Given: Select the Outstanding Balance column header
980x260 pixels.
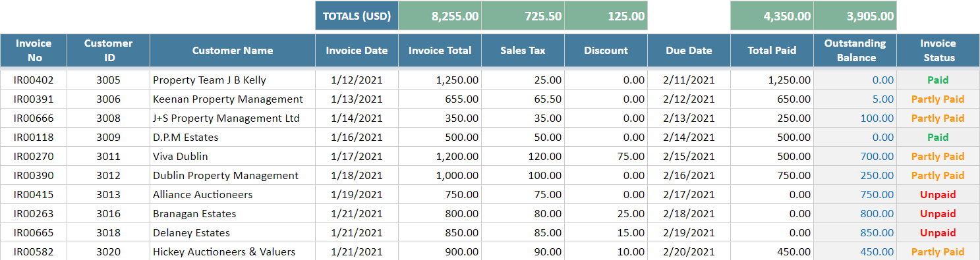Looking at the screenshot, I should tap(855, 51).
